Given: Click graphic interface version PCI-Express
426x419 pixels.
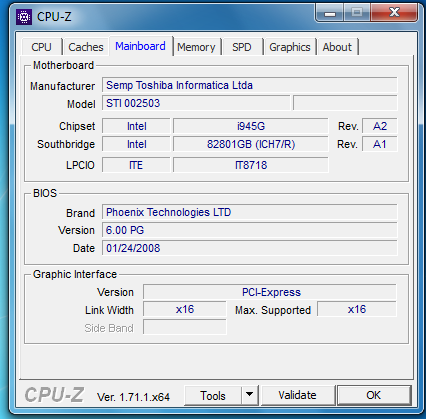Looking at the screenshot, I should pos(270,292).
